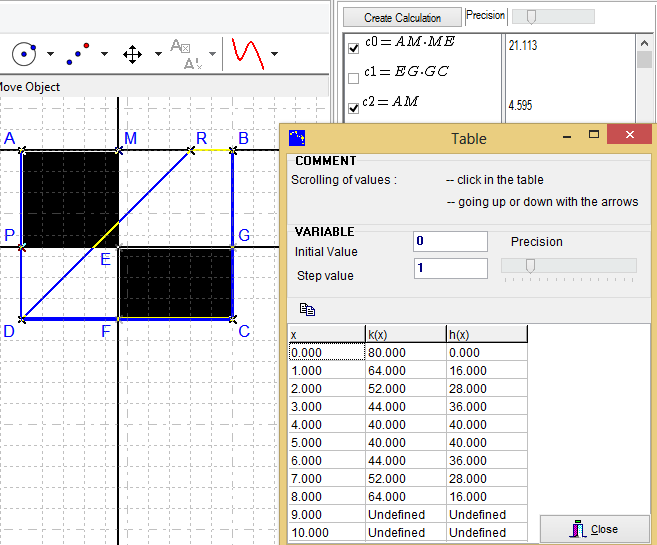Viewport: 657px width, 545px height.
Task: Uncheck the c2 = AM calculation
Action: coord(354,108)
